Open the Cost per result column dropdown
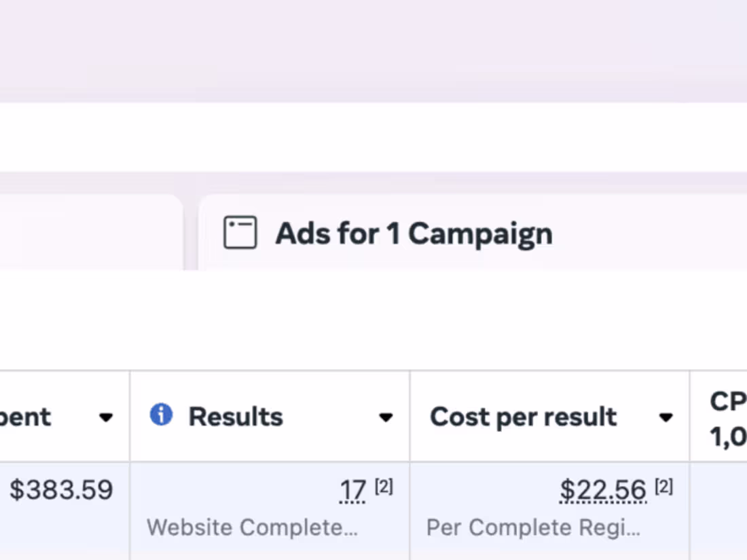 pyautogui.click(x=665, y=419)
